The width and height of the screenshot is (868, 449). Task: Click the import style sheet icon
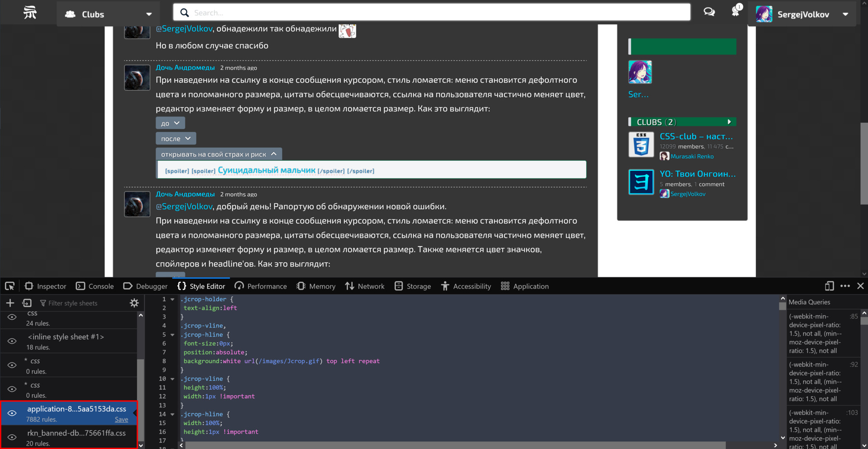pos(27,303)
